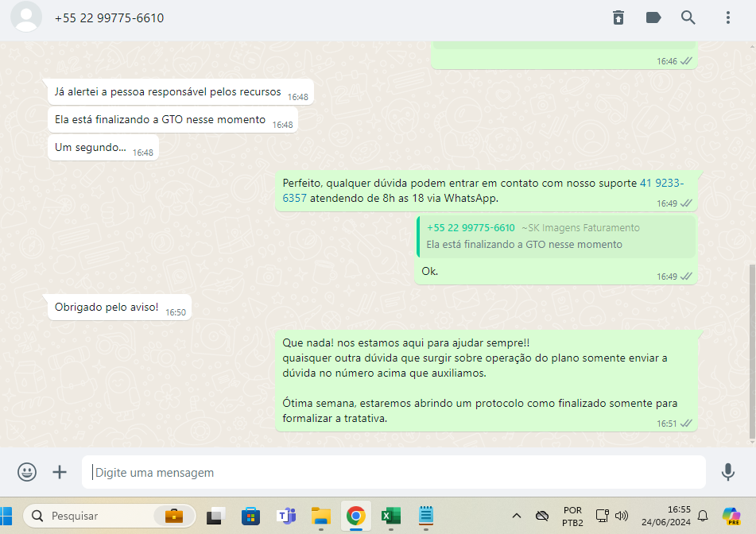
Task: Click the plus attach icon
Action: (60, 472)
